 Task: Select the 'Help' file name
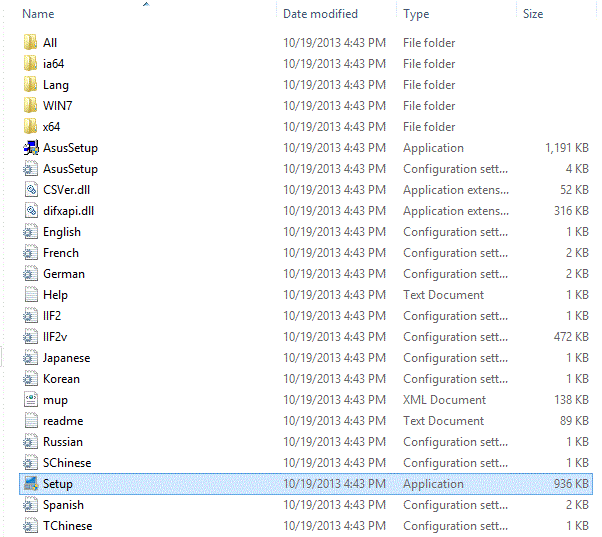(x=55, y=295)
